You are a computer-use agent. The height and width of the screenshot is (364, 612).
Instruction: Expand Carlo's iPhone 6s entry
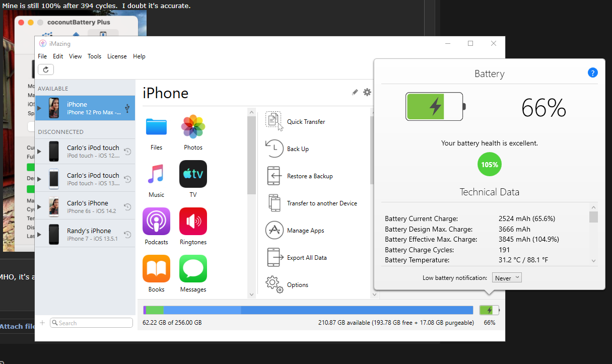[x=40, y=207]
